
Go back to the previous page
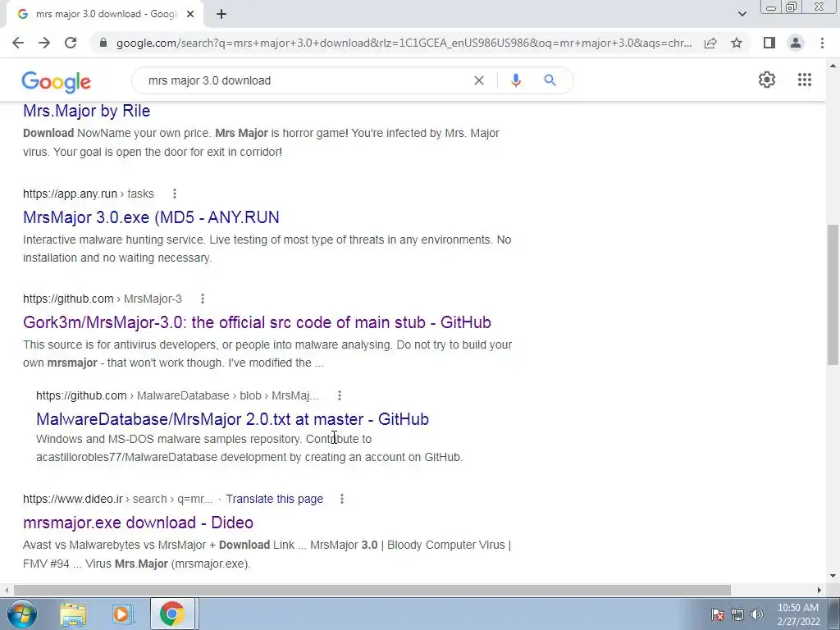(x=18, y=43)
